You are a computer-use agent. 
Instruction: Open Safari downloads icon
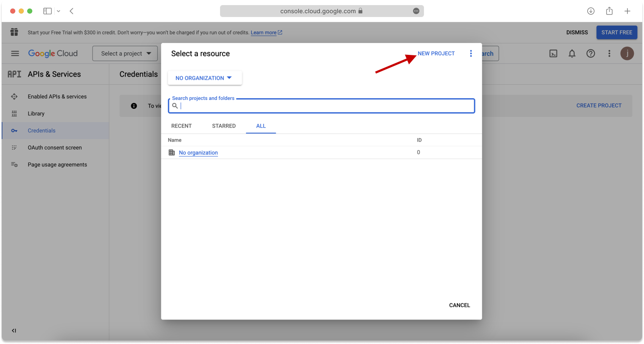590,11
